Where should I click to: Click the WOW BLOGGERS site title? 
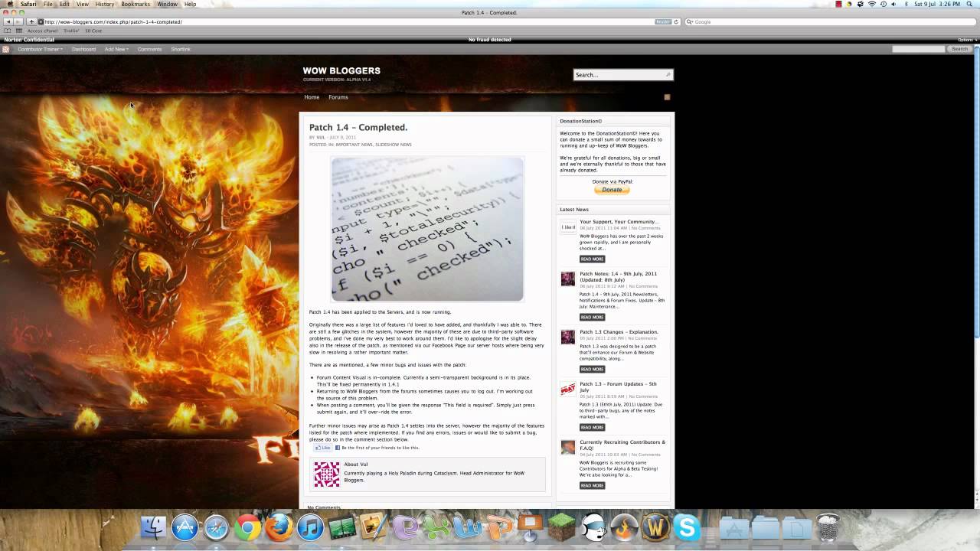click(341, 70)
